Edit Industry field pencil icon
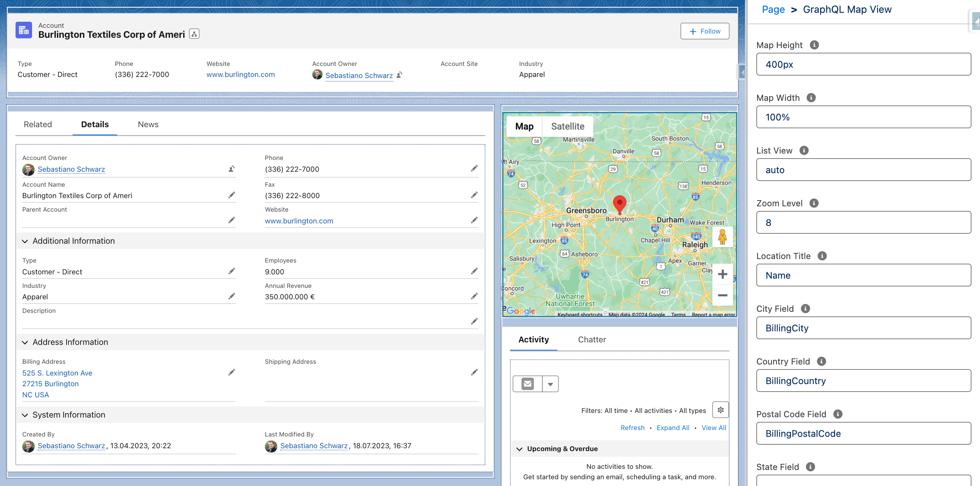980x486 pixels. point(231,296)
